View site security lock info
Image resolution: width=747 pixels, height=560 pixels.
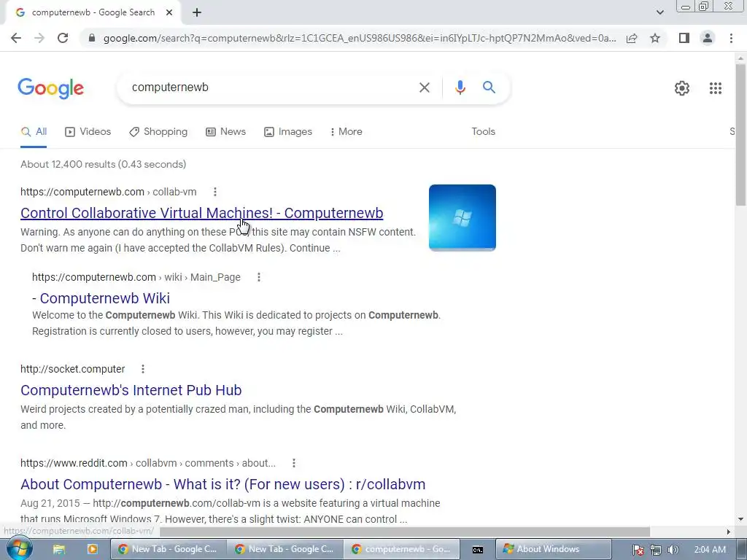(92, 38)
